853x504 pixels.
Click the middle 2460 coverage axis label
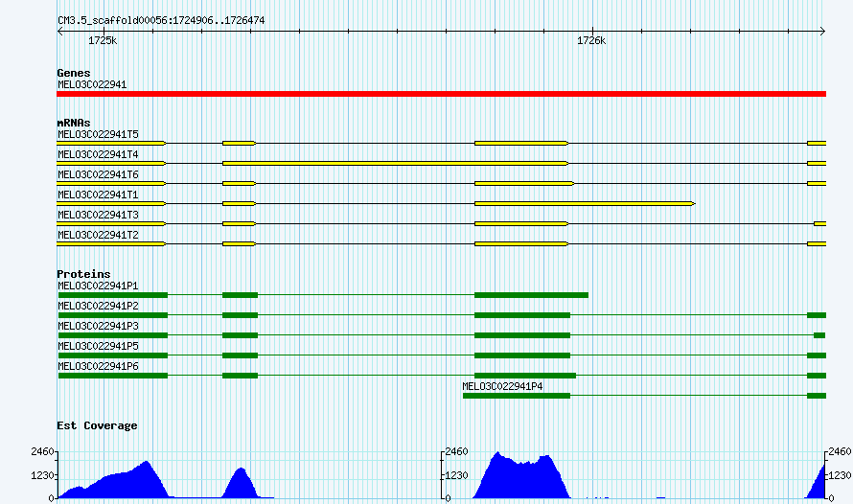click(457, 452)
